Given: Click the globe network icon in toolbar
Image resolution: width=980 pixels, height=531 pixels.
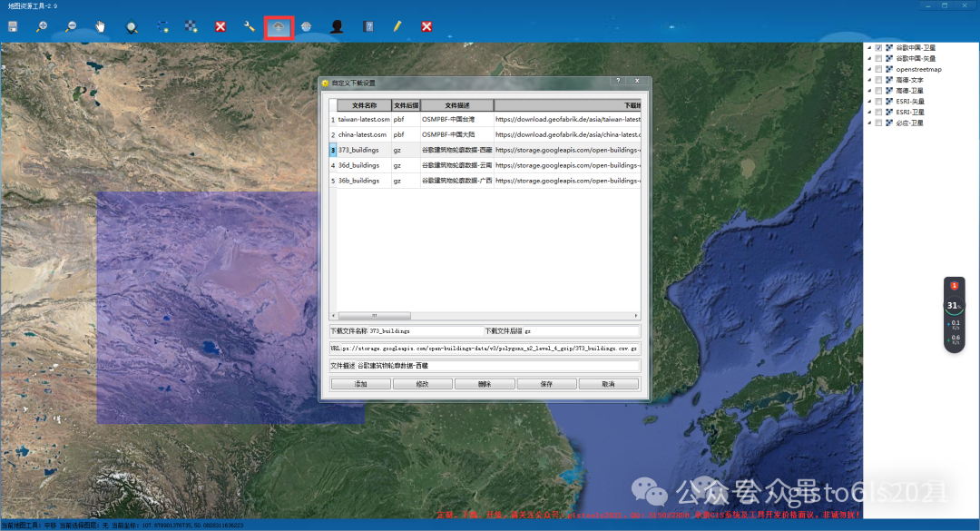Looking at the screenshot, I should tap(307, 26).
